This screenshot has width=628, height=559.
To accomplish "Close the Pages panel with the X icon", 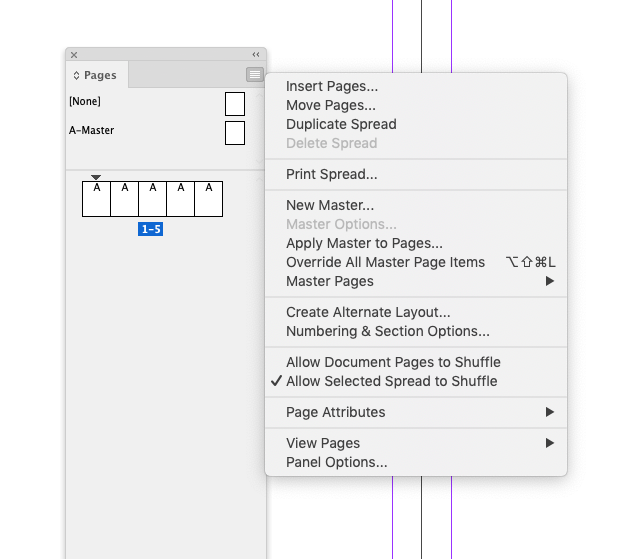I will coord(74,54).
